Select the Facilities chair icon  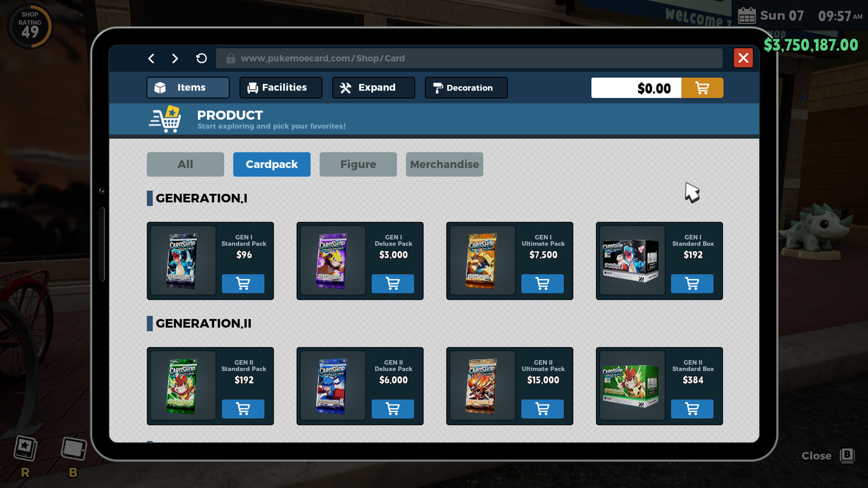tap(252, 87)
